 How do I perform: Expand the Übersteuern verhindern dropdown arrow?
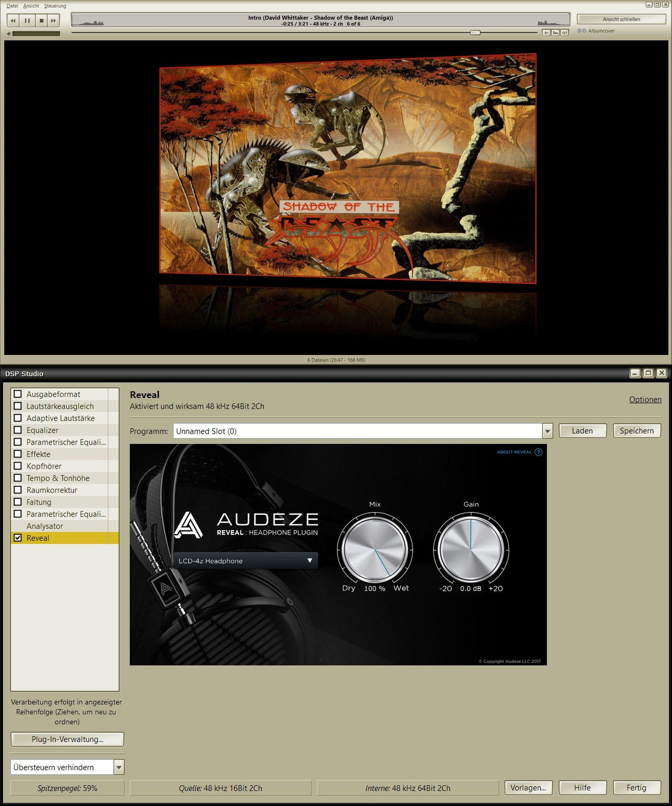point(119,767)
